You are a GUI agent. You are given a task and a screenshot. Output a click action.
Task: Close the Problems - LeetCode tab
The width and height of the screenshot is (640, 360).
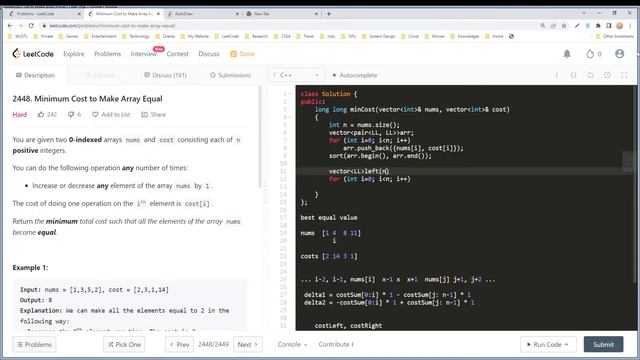(79, 14)
